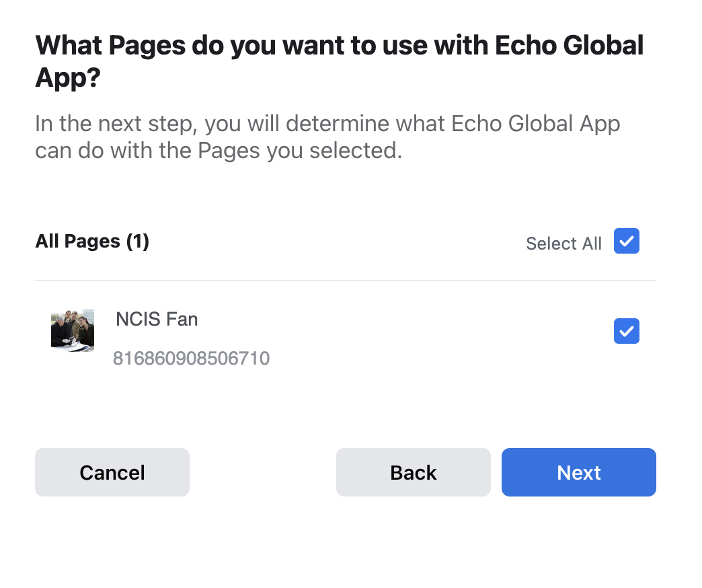Select the NCIS Fan page name
Viewport: 702px width, 588px height.
click(157, 320)
